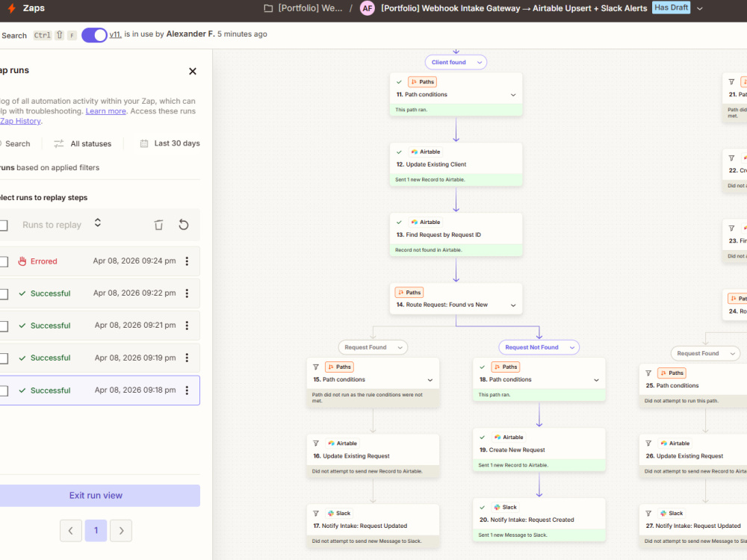Select step 12 Update Existing Client card
This screenshot has width=747, height=560.
coord(456,164)
